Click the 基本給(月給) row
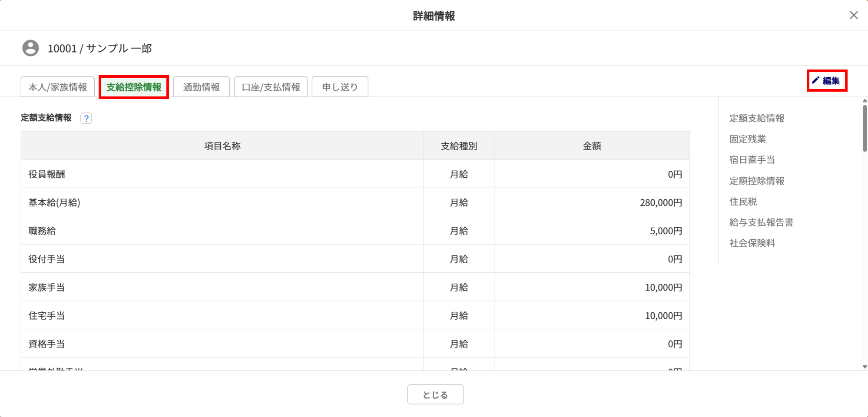This screenshot has height=417, width=868. (x=222, y=202)
